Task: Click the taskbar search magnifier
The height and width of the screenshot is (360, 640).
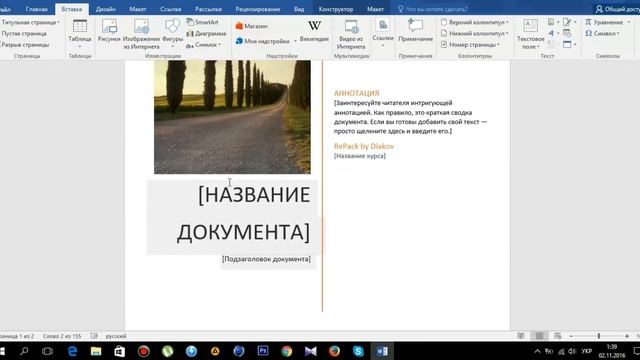Action: [x=24, y=351]
